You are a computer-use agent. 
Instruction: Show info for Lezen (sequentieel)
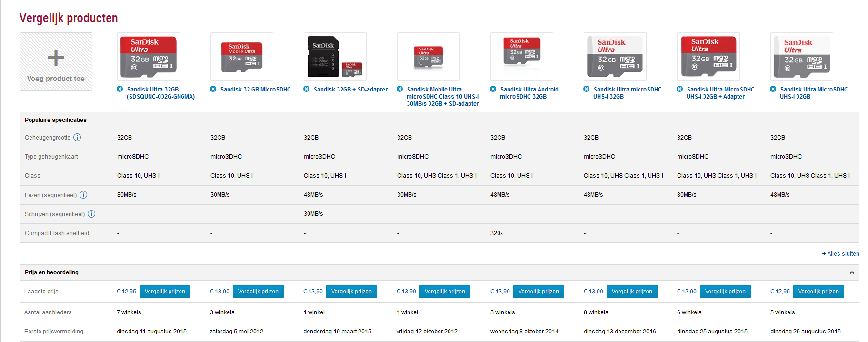coord(83,195)
